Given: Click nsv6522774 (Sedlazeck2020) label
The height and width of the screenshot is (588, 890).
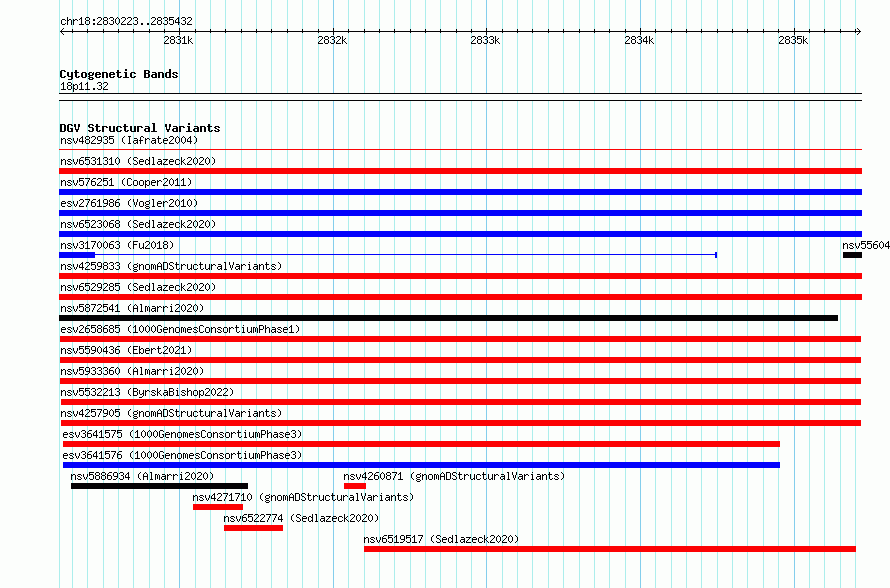Looking at the screenshot, I should pos(301,518).
